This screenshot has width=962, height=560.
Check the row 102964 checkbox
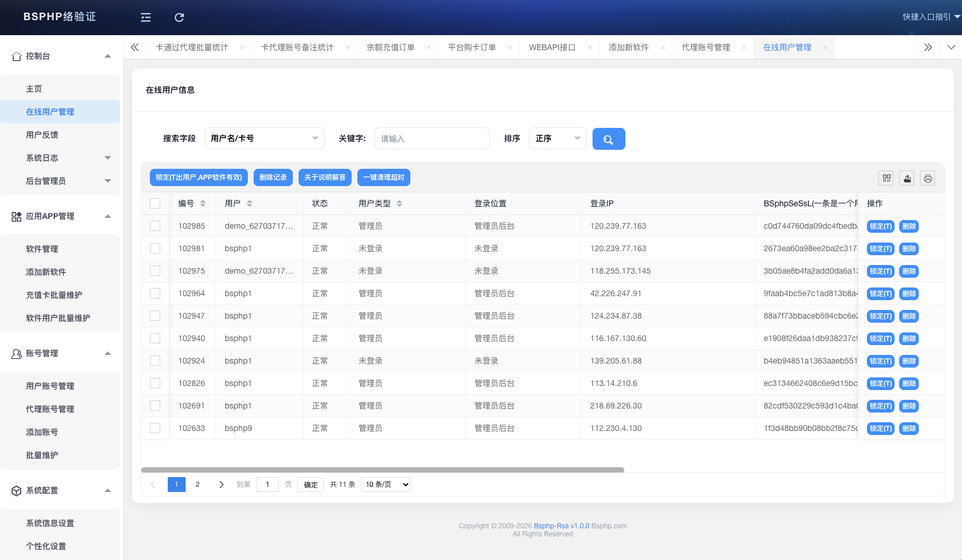155,293
